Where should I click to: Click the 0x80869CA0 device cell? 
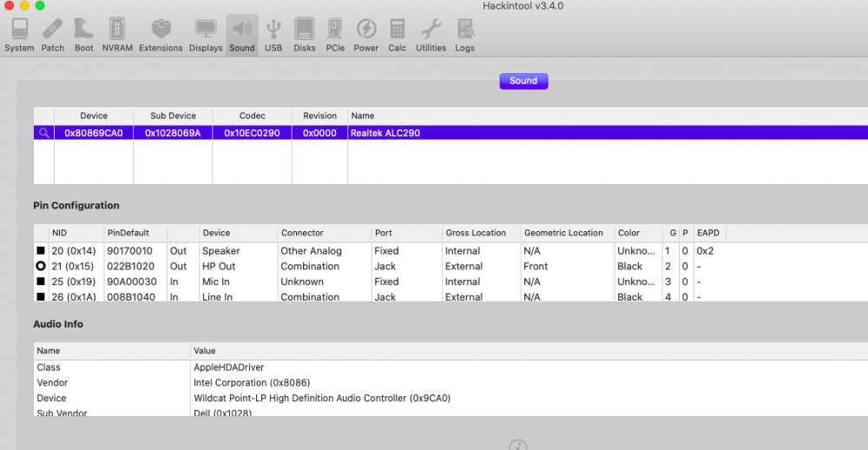(x=94, y=133)
